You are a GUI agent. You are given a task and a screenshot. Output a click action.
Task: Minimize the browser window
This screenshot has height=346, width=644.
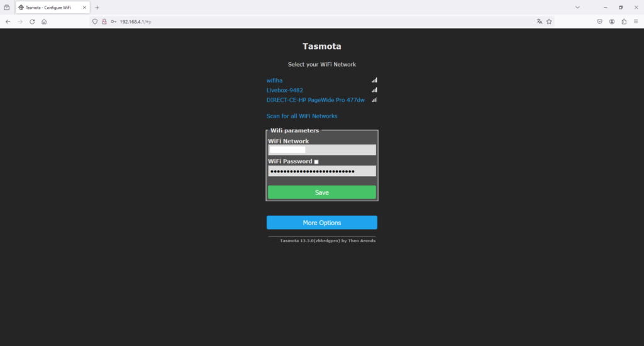pos(605,8)
